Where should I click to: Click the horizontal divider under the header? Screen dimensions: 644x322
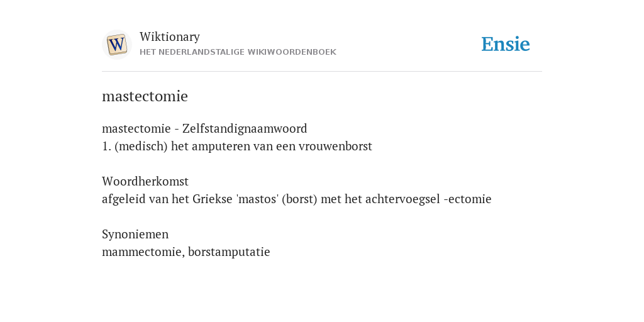pos(322,72)
